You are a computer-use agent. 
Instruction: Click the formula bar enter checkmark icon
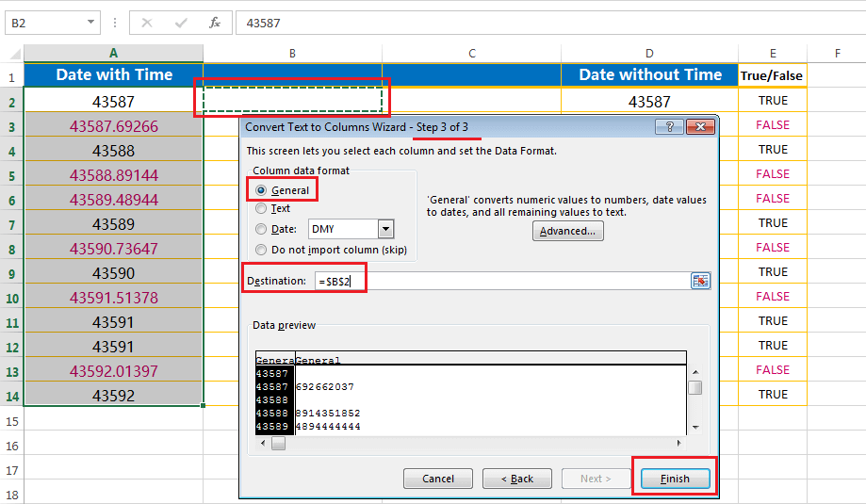181,23
